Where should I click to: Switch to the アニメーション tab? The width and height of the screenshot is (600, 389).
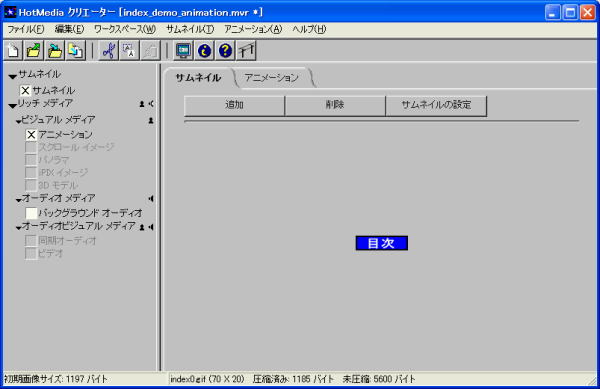pyautogui.click(x=271, y=78)
